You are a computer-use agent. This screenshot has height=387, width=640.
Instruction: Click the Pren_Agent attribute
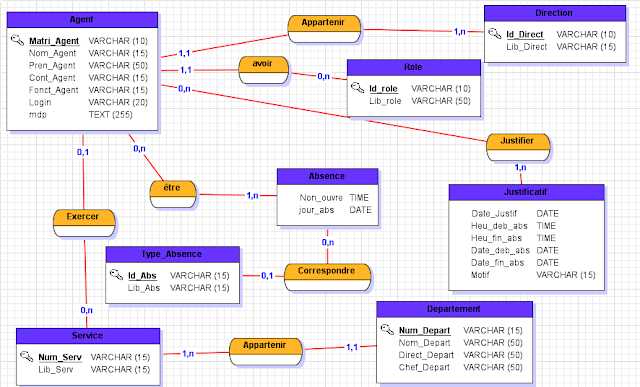pyautogui.click(x=52, y=65)
